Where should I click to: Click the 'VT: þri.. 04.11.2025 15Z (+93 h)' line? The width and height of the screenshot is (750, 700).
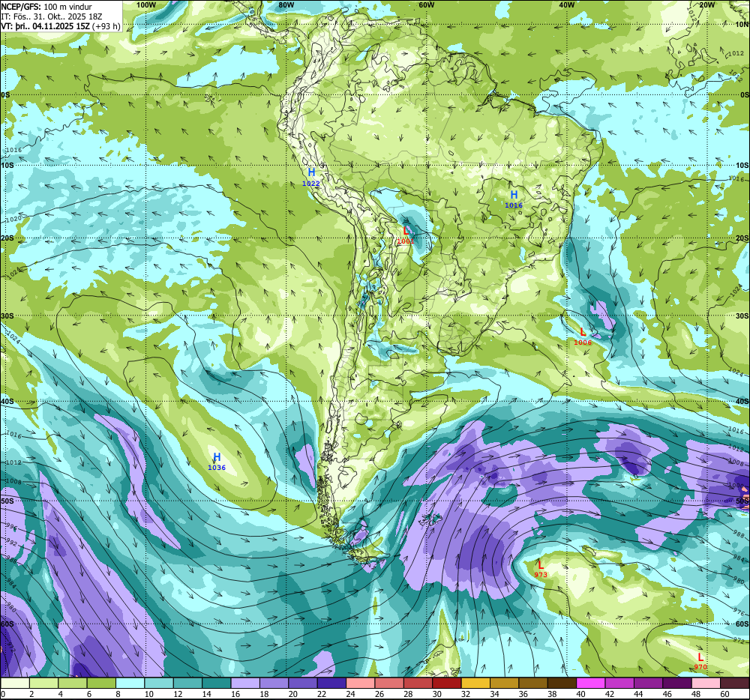61,26
